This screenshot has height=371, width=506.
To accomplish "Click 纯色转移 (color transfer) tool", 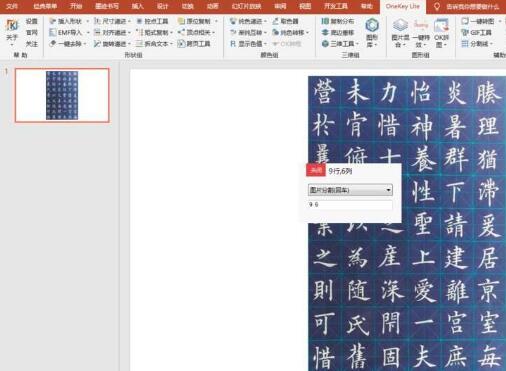I will click(288, 32).
